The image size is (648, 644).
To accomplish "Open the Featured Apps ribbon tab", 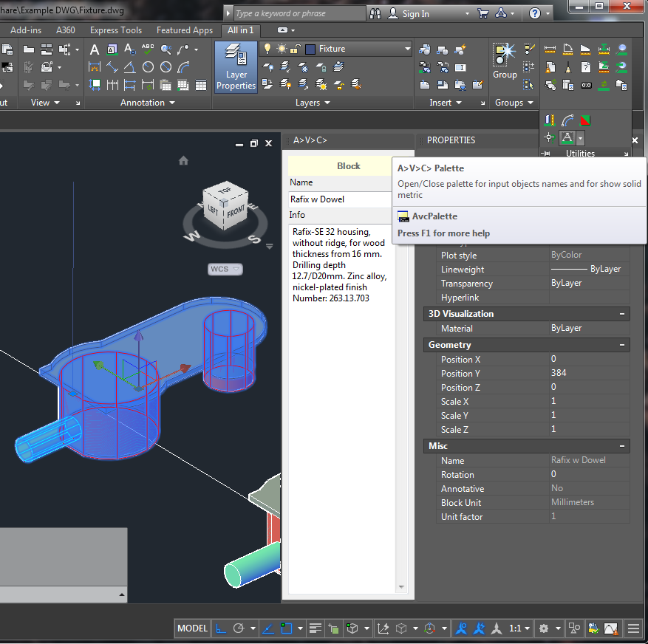I will pyautogui.click(x=185, y=30).
